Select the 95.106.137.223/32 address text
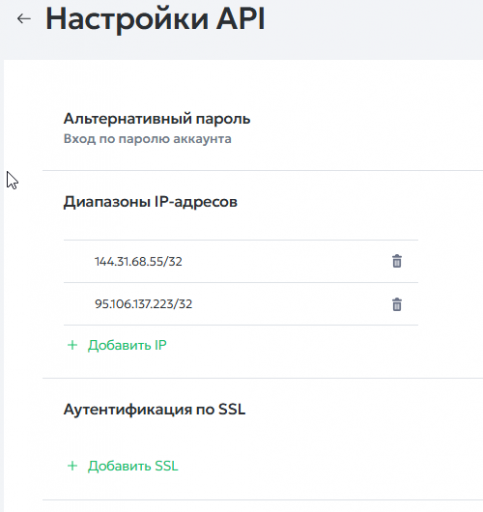The width and height of the screenshot is (483, 512). (143, 304)
